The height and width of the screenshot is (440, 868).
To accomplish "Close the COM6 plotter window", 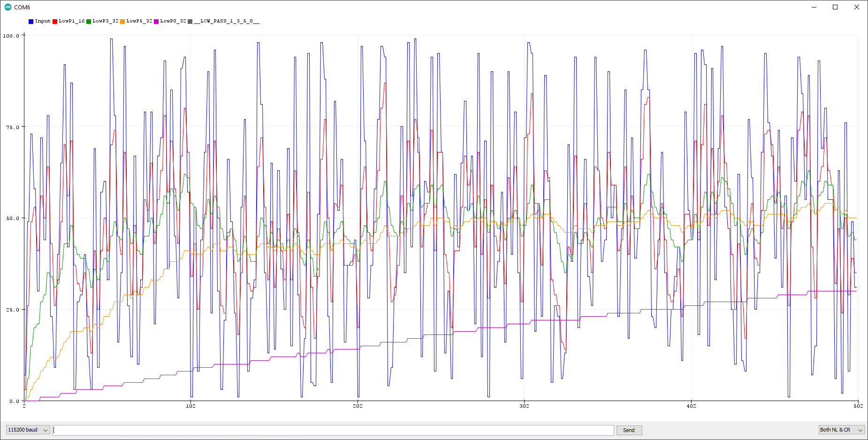I will [x=857, y=7].
